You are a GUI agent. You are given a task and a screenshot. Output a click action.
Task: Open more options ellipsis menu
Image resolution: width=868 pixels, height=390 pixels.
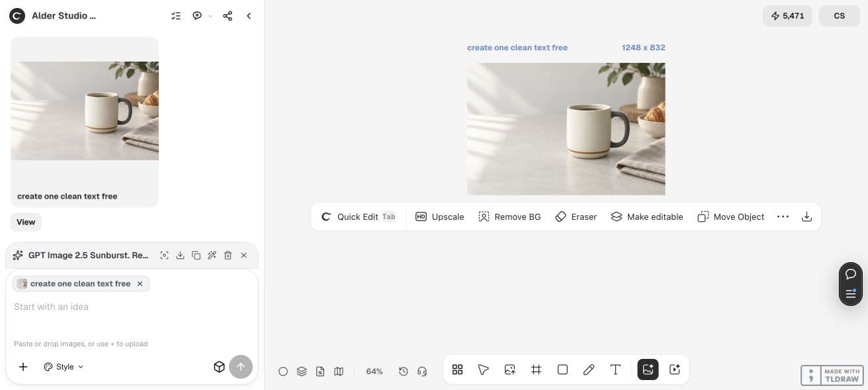point(783,217)
